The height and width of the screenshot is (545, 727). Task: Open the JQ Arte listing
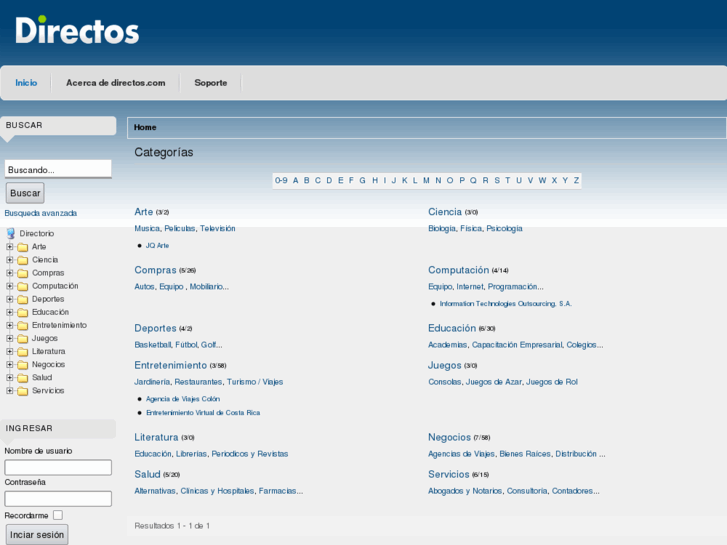[157, 245]
